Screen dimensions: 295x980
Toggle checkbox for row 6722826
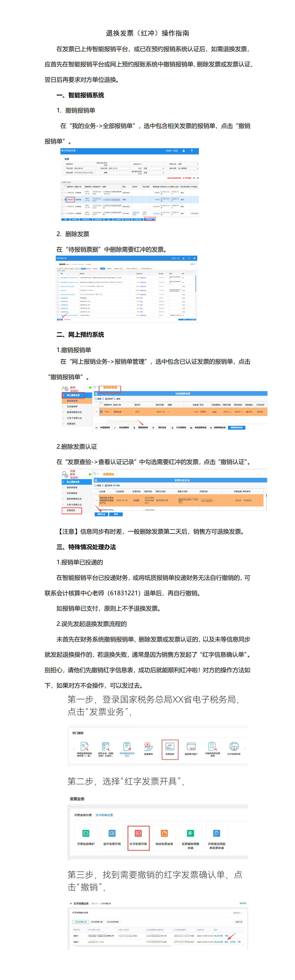pyautogui.click(x=65, y=213)
